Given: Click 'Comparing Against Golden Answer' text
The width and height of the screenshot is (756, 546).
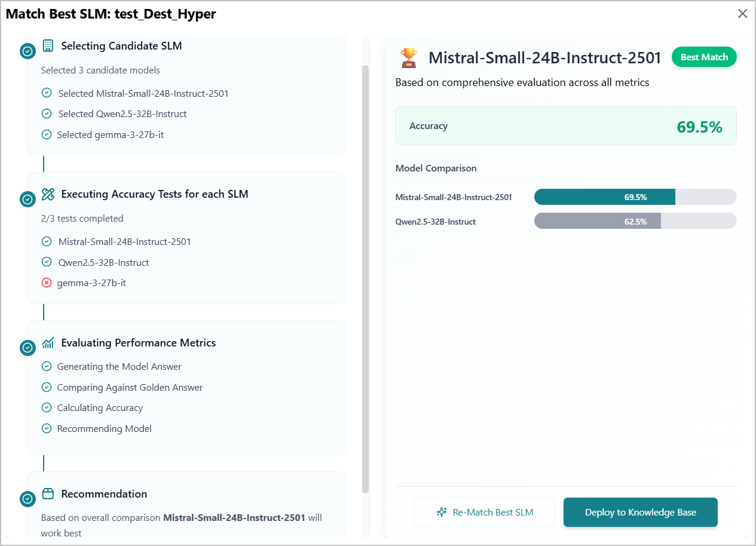Looking at the screenshot, I should pos(130,387).
